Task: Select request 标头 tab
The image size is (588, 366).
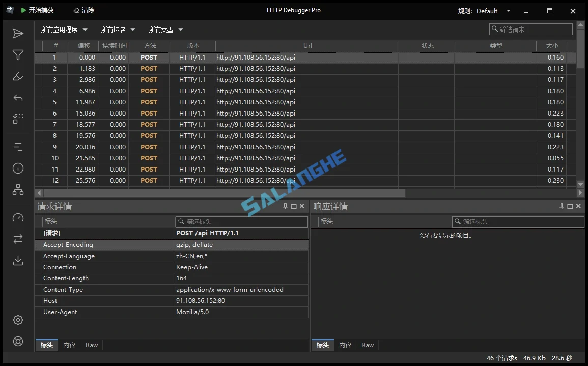Action: pyautogui.click(x=47, y=345)
